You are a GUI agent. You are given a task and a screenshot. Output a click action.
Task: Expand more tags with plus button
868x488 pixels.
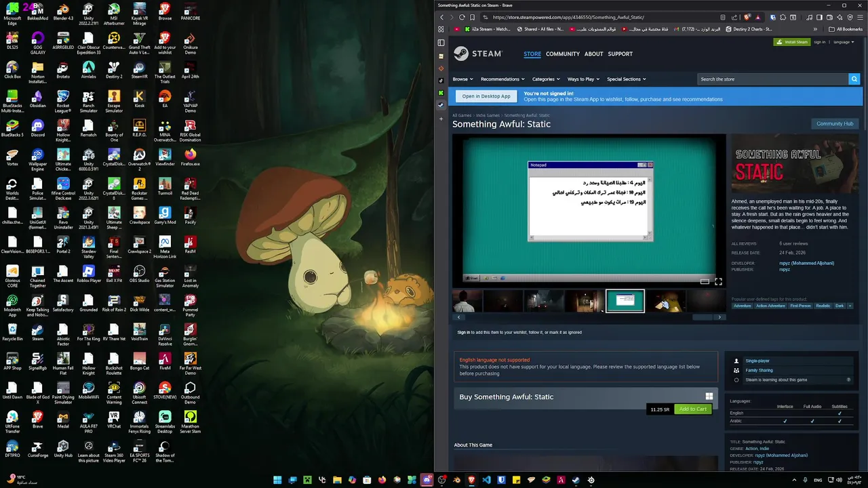(850, 306)
